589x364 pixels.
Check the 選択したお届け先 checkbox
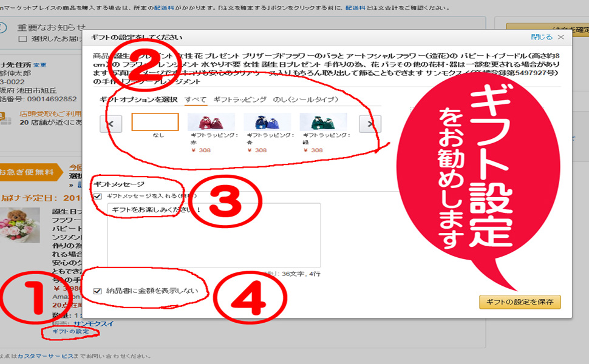pos(23,38)
